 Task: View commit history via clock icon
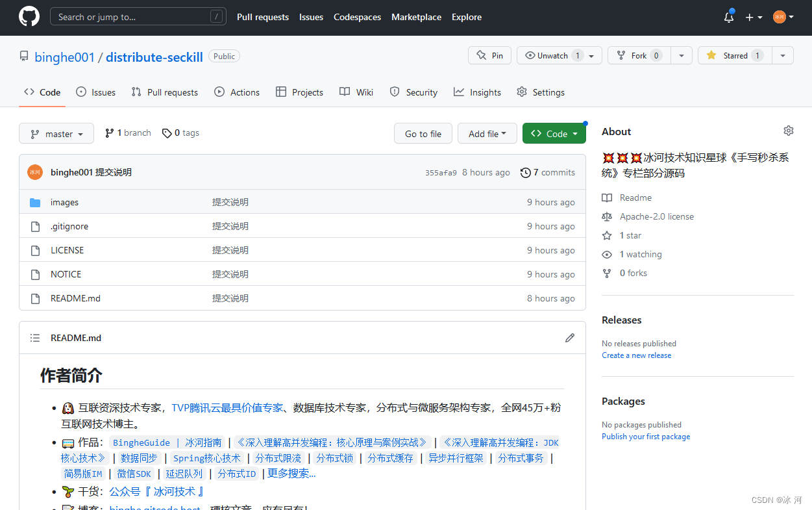pyautogui.click(x=526, y=172)
